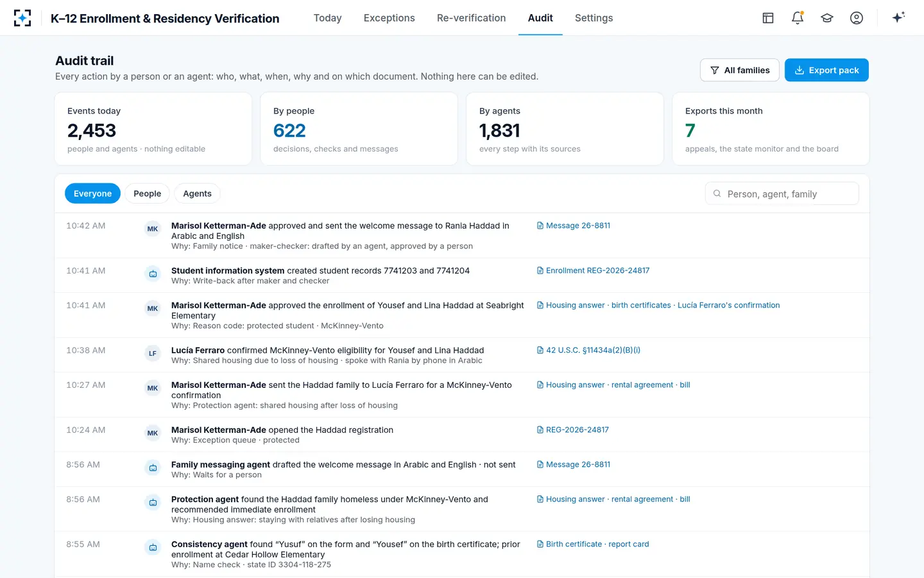924x578 pixels.
Task: Click the agent icon beside Protection agent
Action: (153, 502)
